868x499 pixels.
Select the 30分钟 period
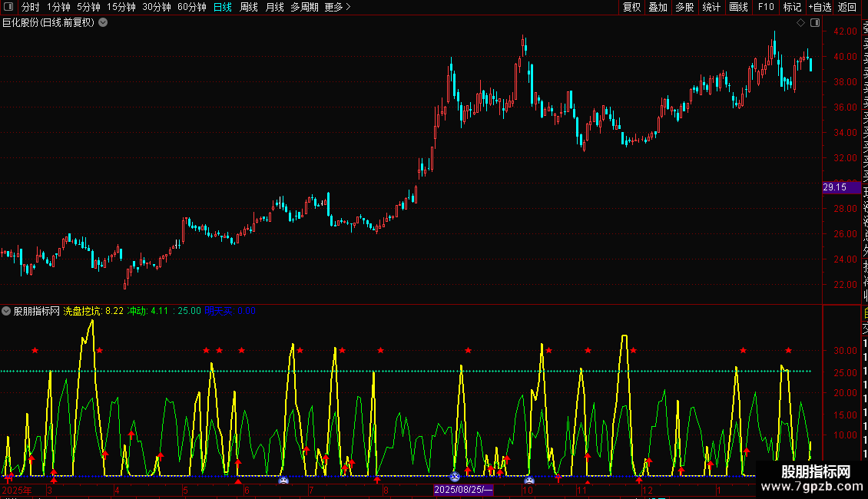[157, 7]
